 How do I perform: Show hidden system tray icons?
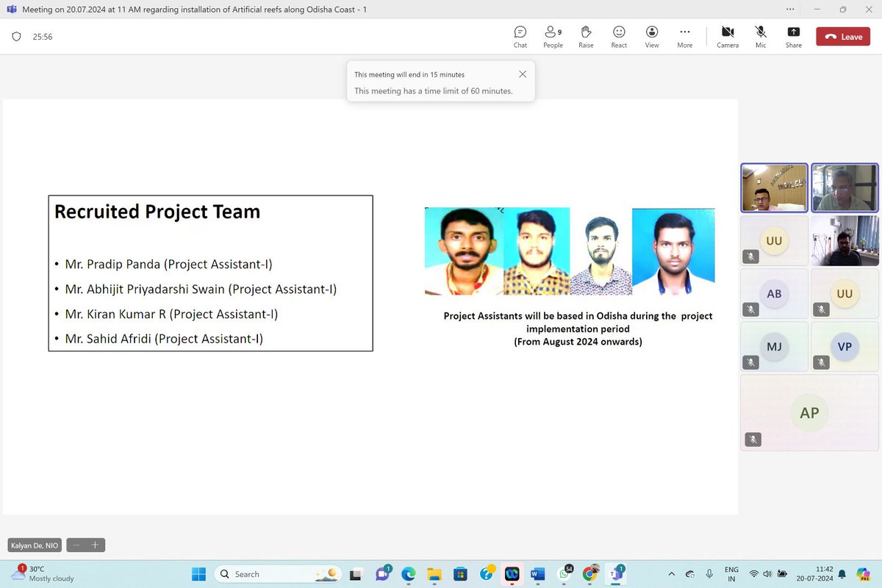point(671,573)
